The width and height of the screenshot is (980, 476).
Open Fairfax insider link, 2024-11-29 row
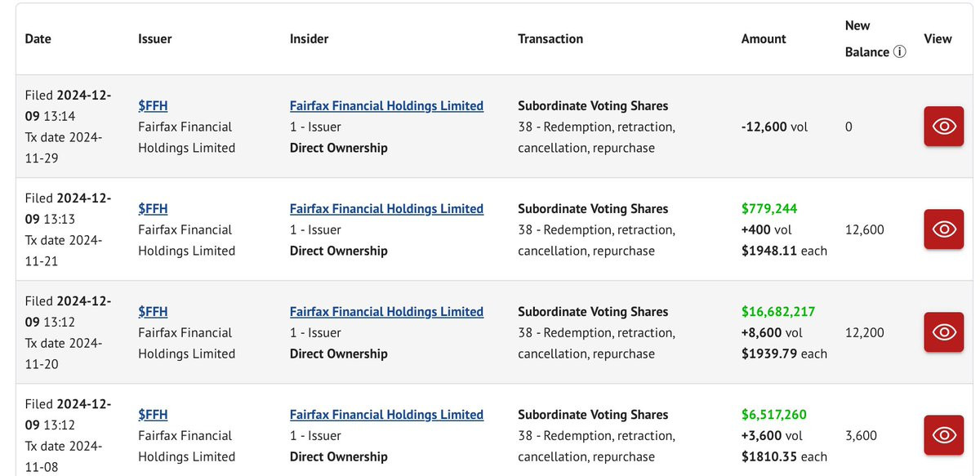(386, 105)
